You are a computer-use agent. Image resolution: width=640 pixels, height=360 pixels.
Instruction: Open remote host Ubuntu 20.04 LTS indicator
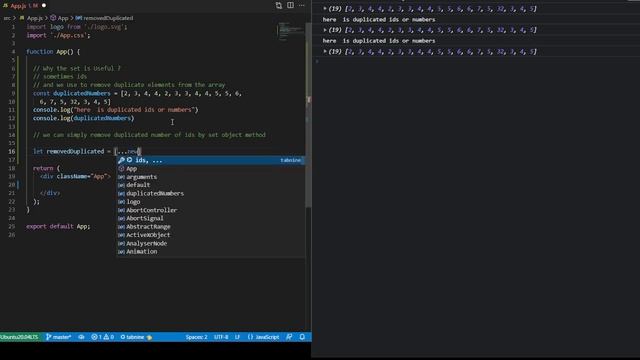click(x=19, y=337)
